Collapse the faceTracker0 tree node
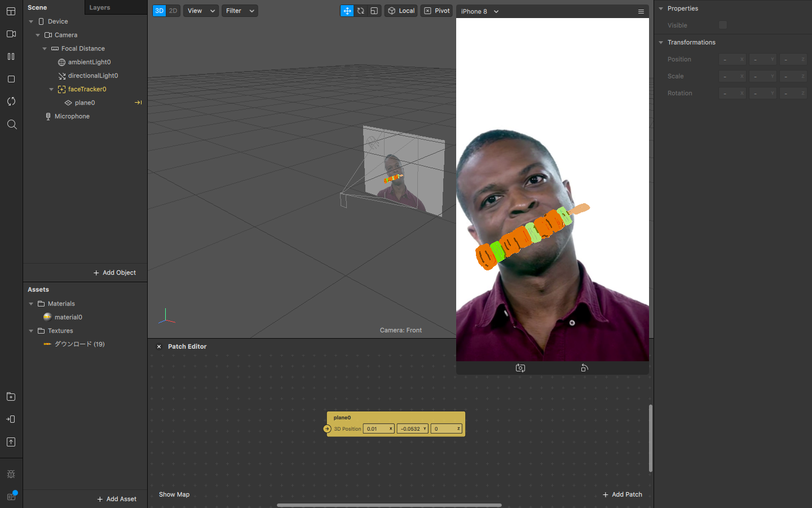 pos(51,89)
